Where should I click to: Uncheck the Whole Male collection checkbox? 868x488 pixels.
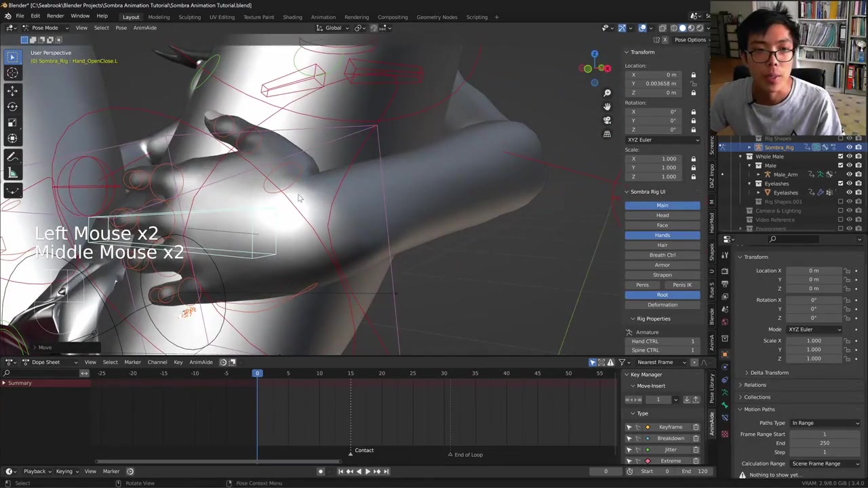tap(840, 157)
